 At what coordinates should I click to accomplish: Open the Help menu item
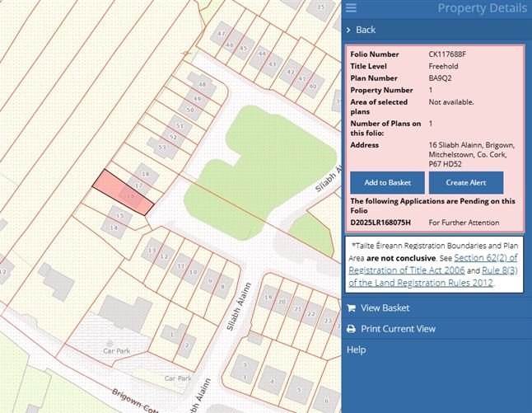click(x=356, y=350)
